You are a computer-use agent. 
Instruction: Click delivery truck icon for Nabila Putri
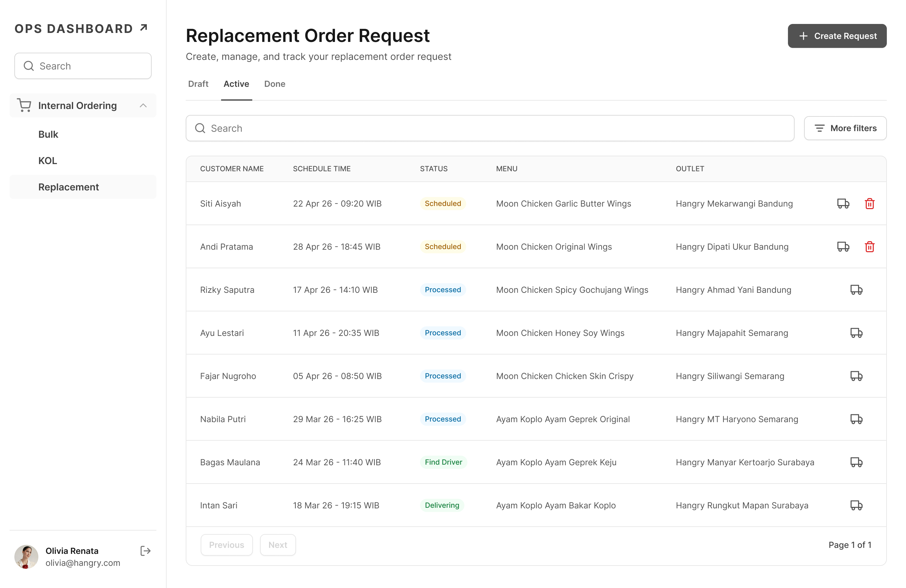(x=857, y=419)
